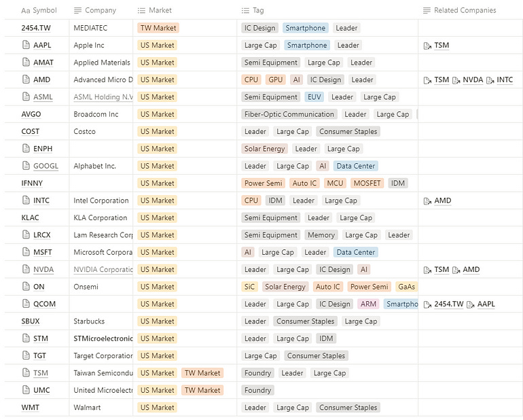523x420 pixels.
Task: Click the NVDA row page icon
Action: 26,269
